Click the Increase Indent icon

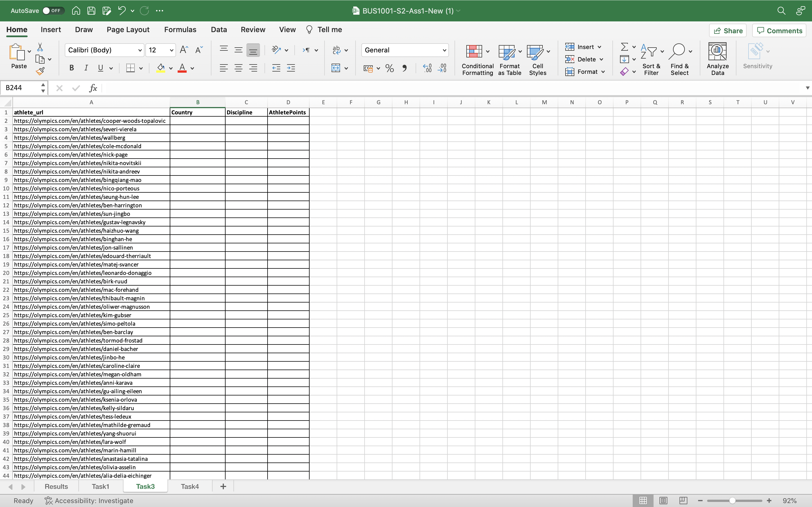(x=291, y=68)
